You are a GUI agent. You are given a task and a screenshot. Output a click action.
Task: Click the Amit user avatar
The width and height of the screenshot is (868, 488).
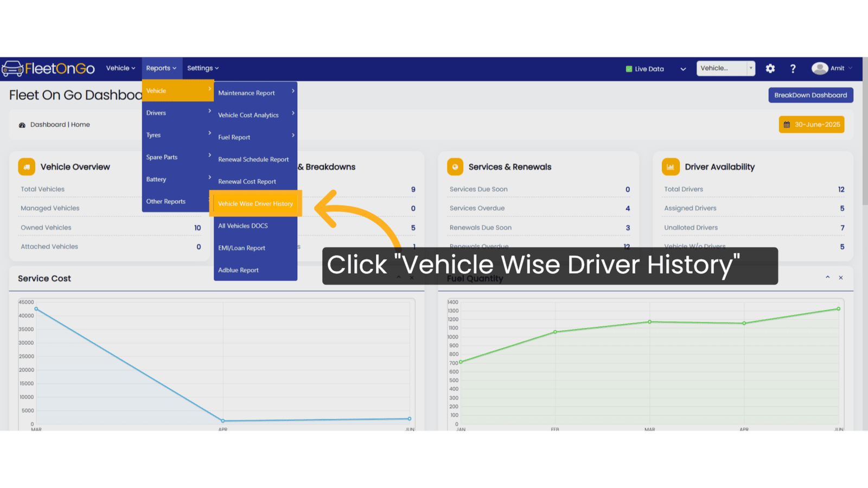(x=819, y=68)
